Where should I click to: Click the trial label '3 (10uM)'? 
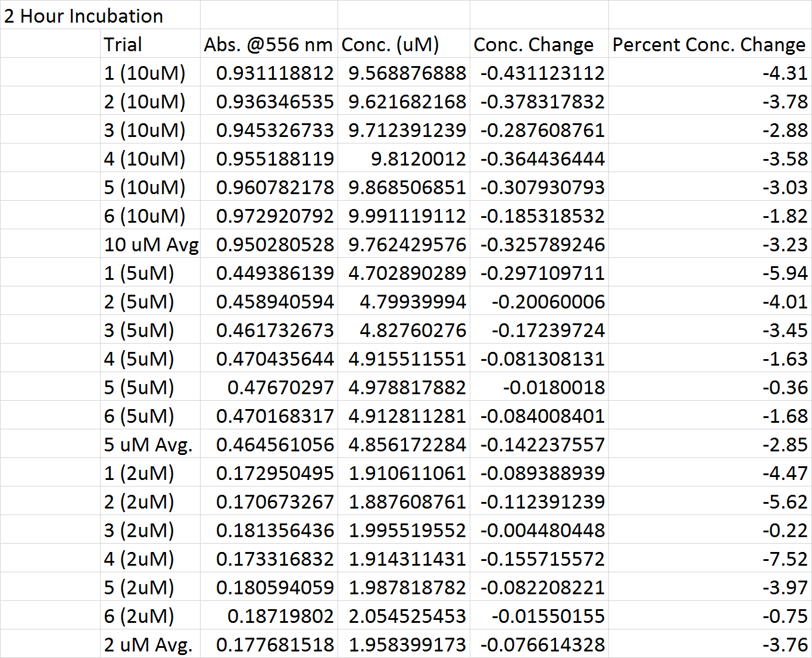pyautogui.click(x=145, y=130)
